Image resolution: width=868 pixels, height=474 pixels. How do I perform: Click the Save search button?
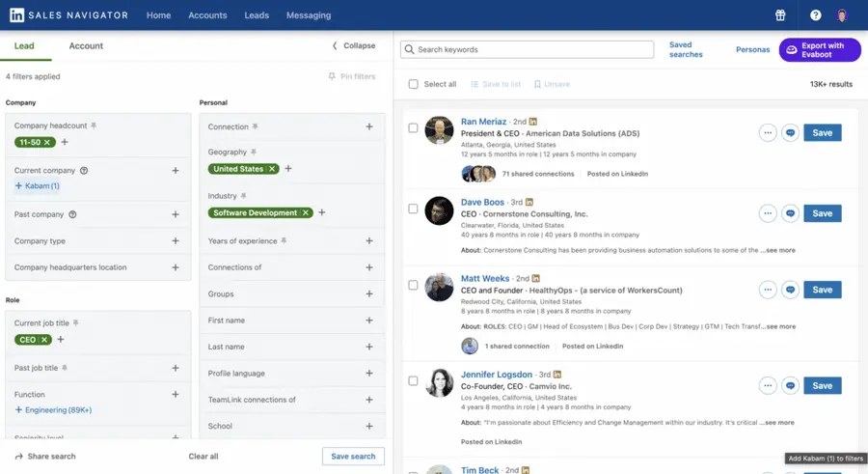pyautogui.click(x=353, y=457)
